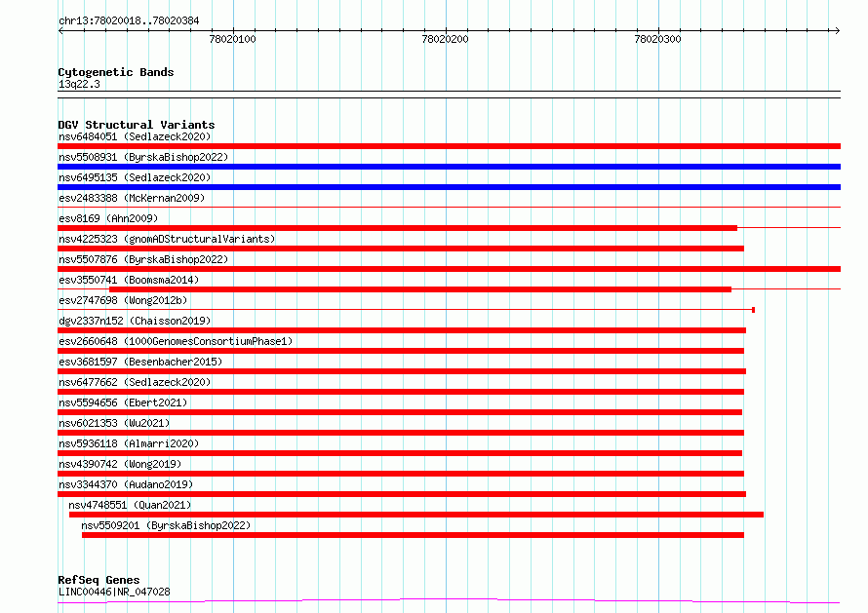Open nsv4225323 (gnomADStructuralVariants) label

tap(167, 239)
